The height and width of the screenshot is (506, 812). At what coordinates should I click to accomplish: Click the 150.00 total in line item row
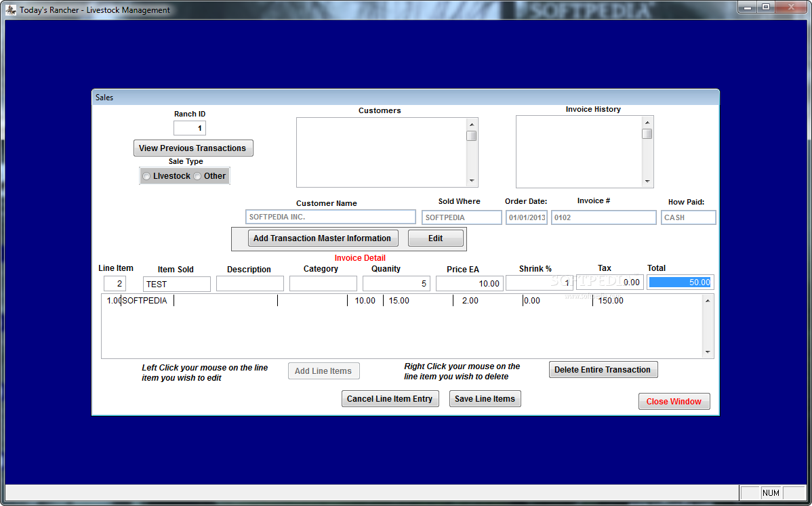611,301
